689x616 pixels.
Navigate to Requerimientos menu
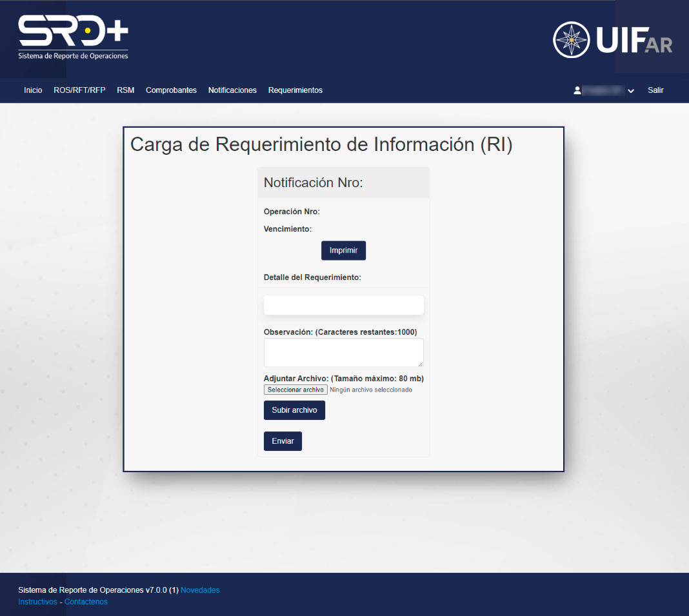[x=295, y=90]
